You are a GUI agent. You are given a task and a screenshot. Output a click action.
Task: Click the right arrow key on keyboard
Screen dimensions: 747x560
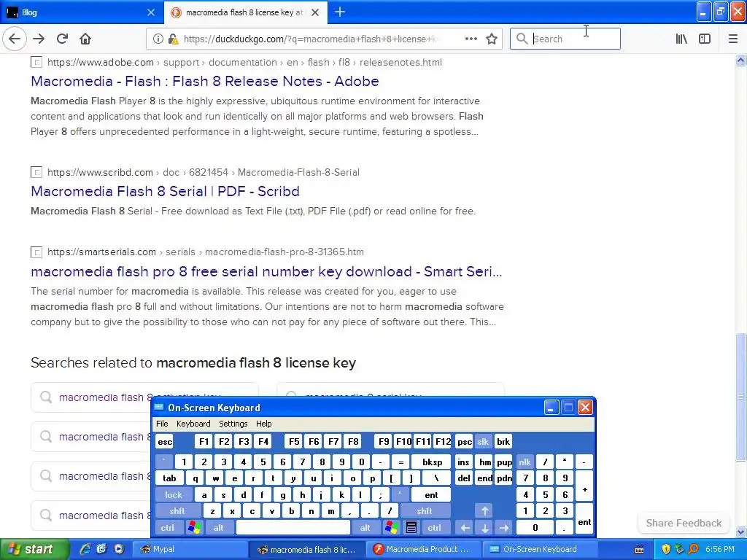coord(504,528)
